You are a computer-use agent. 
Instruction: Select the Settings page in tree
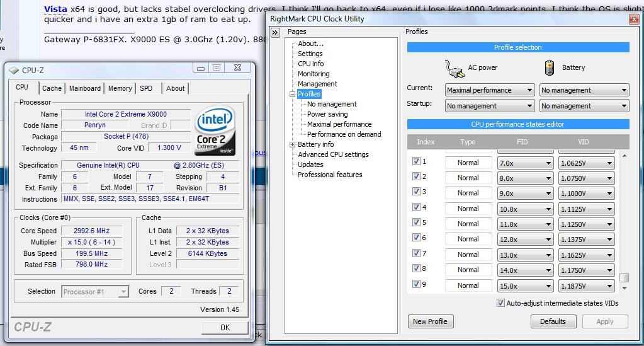point(310,54)
